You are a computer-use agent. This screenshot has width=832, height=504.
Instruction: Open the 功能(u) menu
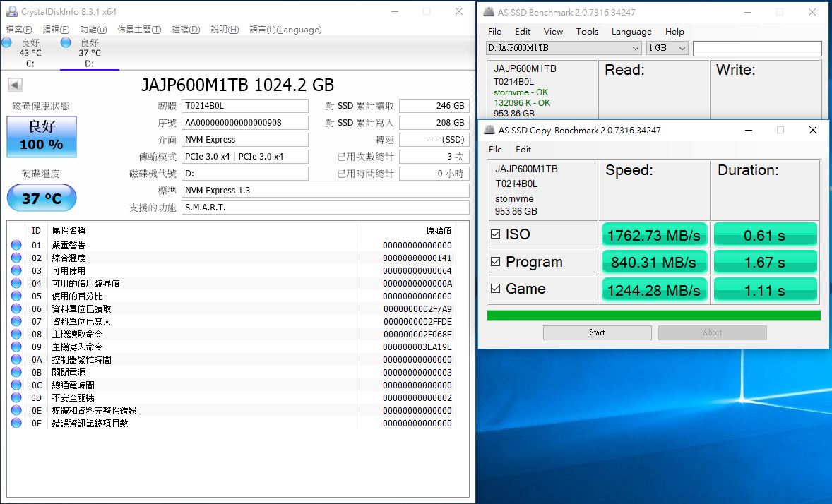93,30
